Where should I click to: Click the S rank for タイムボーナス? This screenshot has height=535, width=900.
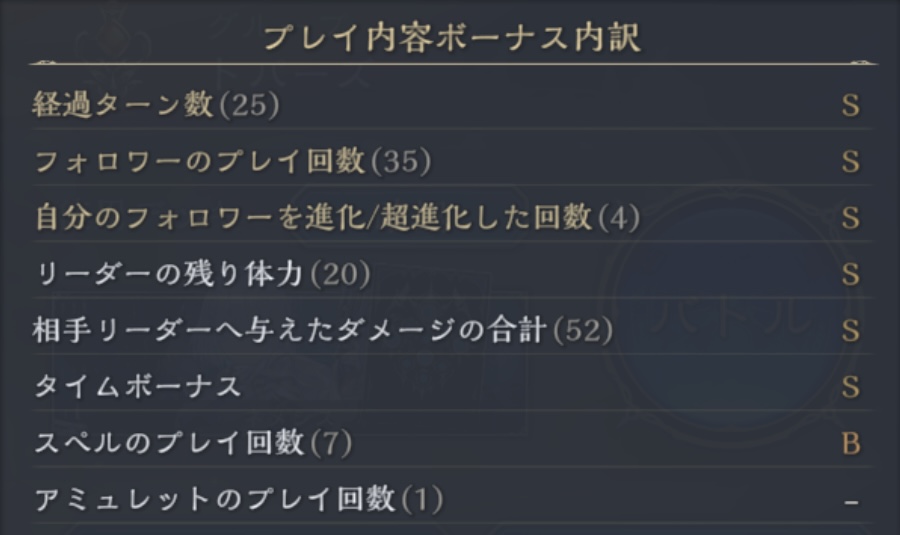pos(851,387)
